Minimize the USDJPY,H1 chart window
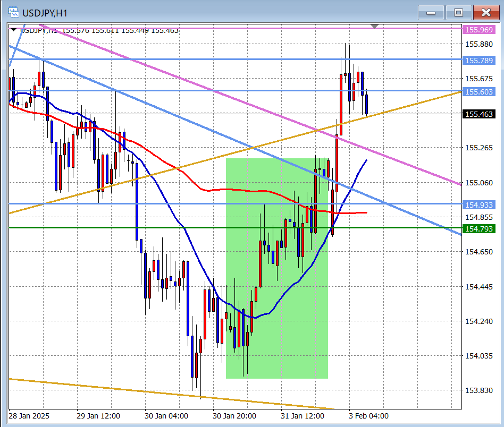504x427 pixels. pos(431,12)
